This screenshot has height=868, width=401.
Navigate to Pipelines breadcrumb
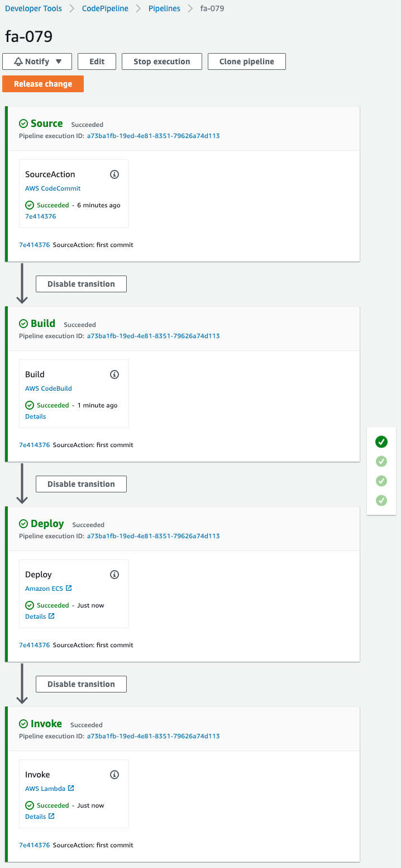165,9
